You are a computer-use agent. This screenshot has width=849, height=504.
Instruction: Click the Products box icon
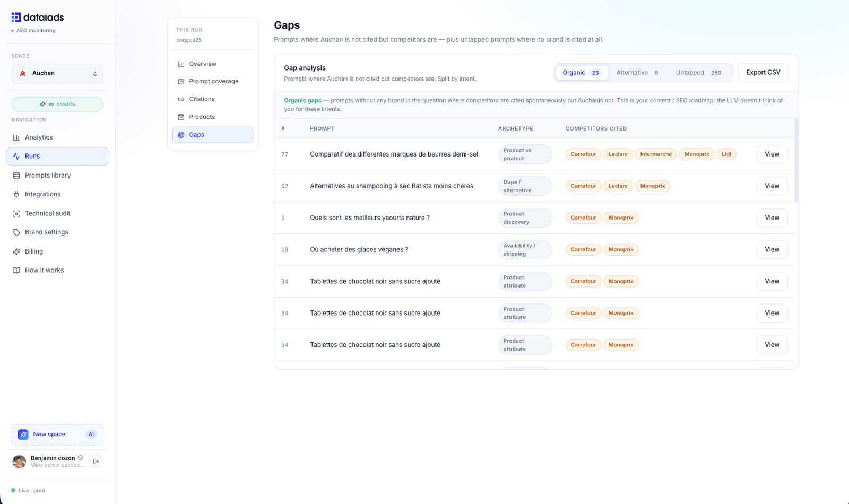click(x=181, y=117)
